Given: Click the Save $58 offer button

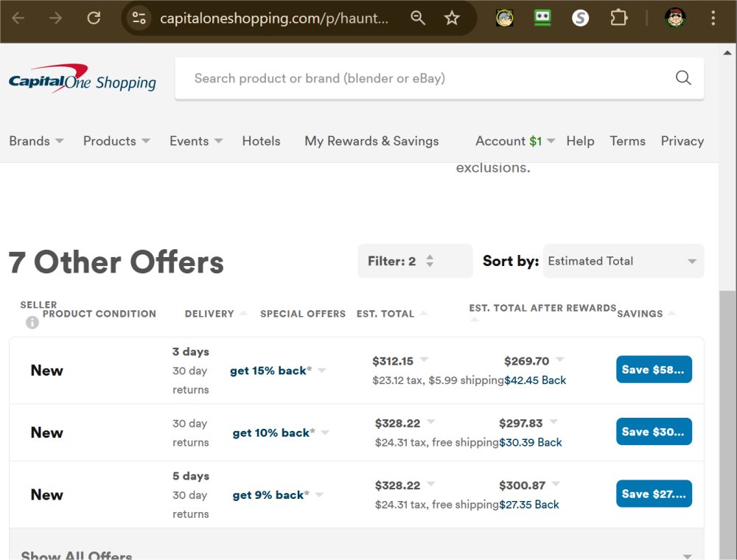Looking at the screenshot, I should pos(653,369).
